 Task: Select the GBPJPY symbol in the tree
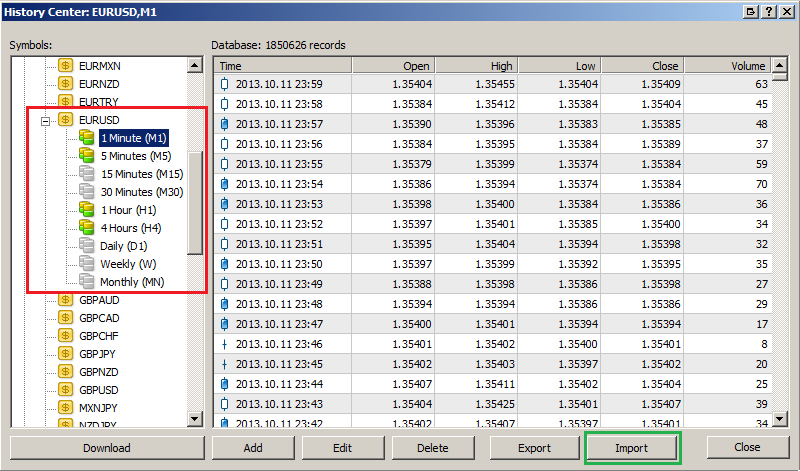coord(98,354)
